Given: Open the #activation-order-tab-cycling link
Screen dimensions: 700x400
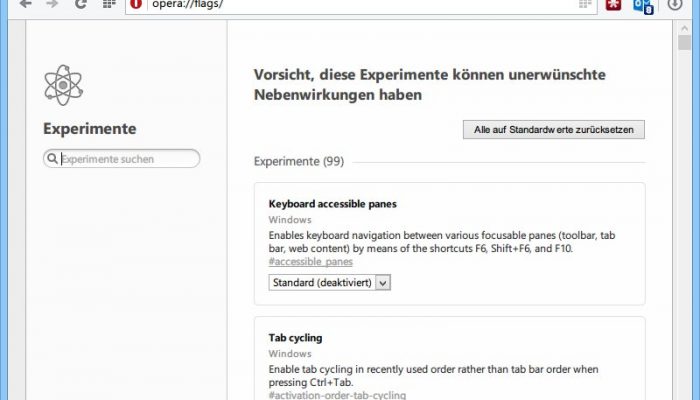Looking at the screenshot, I should coord(338,395).
